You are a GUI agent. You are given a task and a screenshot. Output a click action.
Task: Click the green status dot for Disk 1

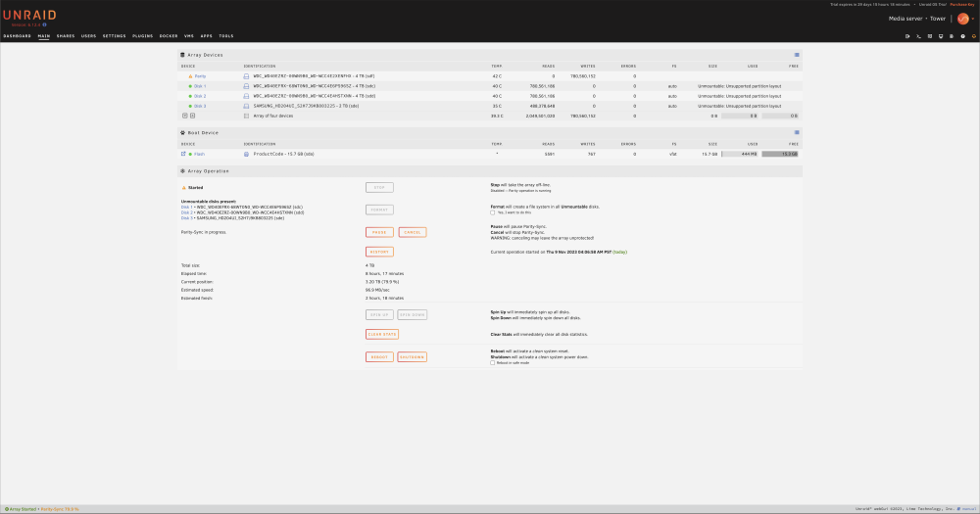tap(190, 86)
